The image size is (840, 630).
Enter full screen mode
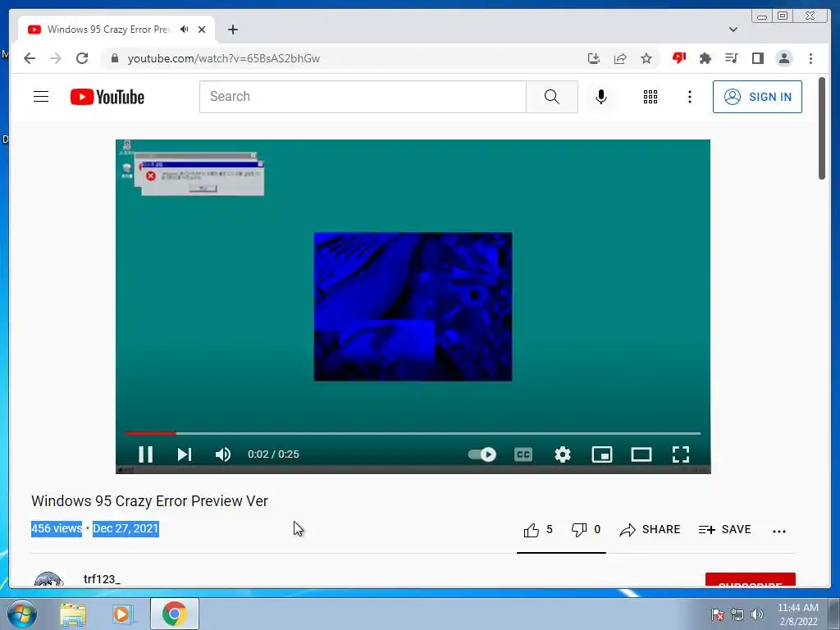point(681,454)
